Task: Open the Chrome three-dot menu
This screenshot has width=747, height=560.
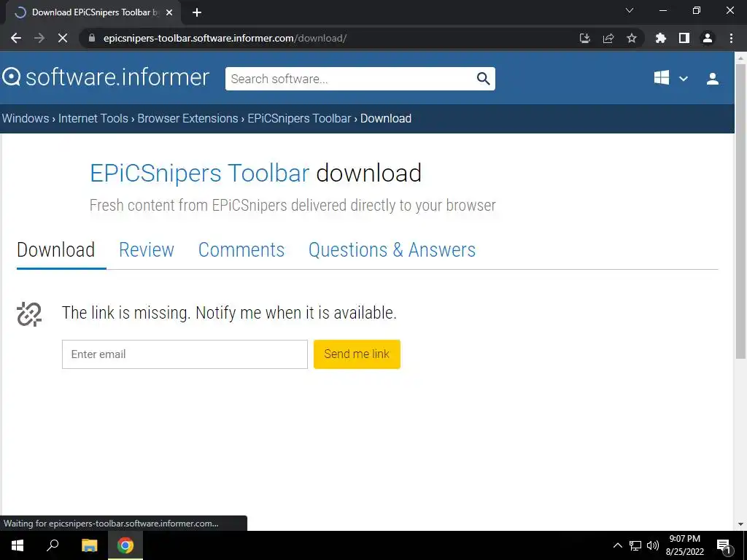Action: 731,38
